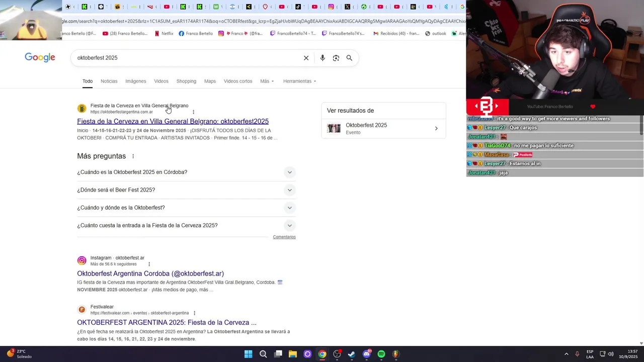Open Steam from the taskbar

point(352,354)
